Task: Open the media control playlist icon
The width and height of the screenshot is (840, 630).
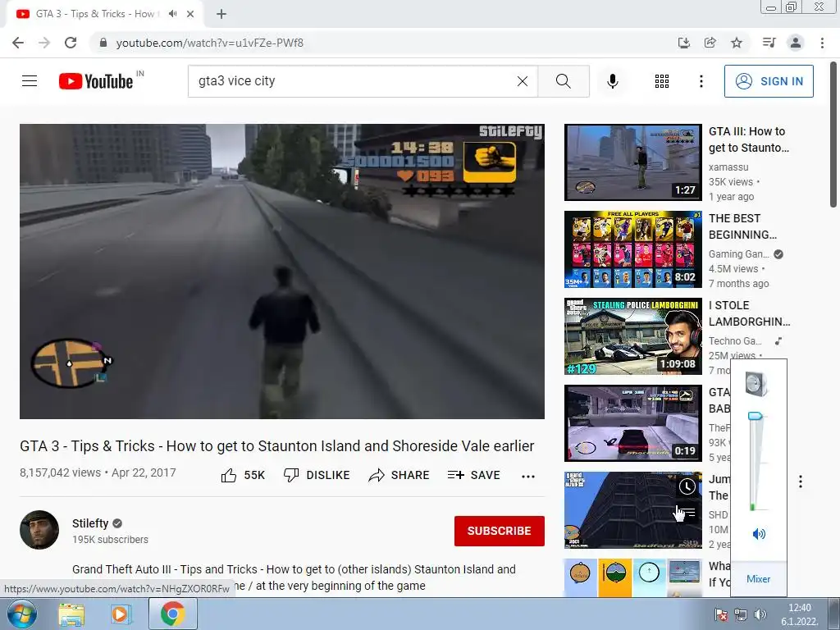Action: point(769,43)
